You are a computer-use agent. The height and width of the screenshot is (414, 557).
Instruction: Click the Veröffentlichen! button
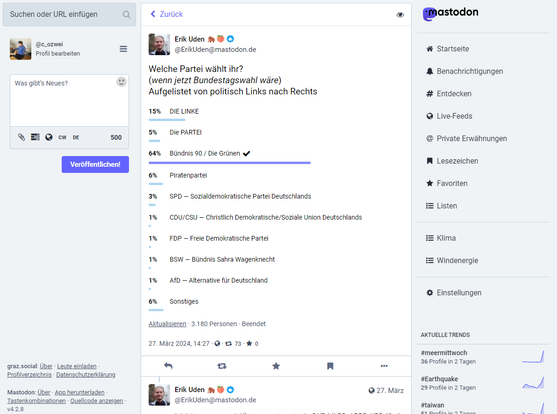click(95, 165)
